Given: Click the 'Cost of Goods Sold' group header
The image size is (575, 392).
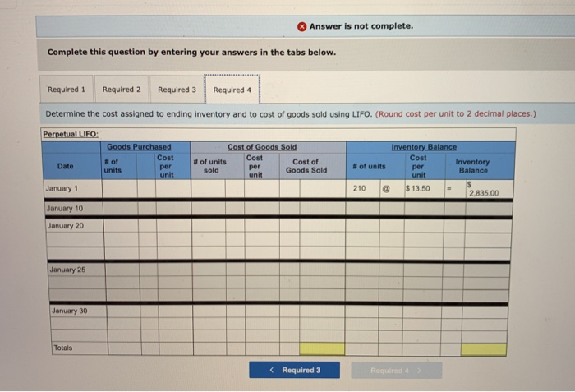Looking at the screenshot, I should pos(262,147).
